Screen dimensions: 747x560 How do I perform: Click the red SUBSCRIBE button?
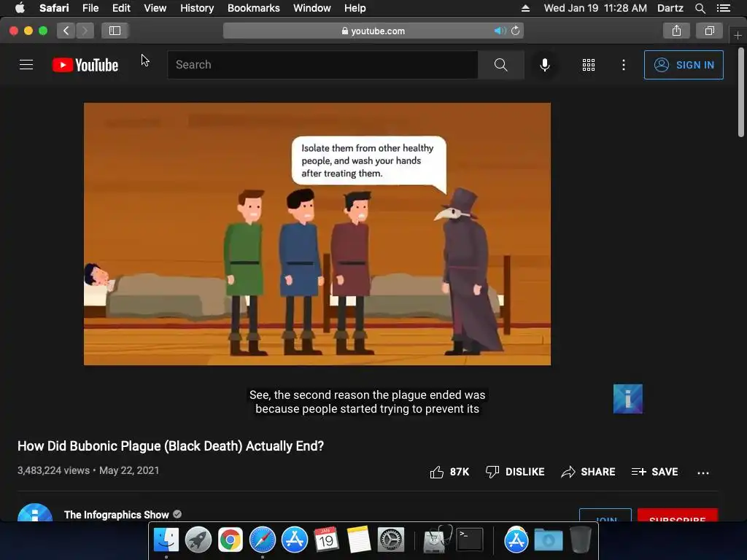tap(677, 516)
